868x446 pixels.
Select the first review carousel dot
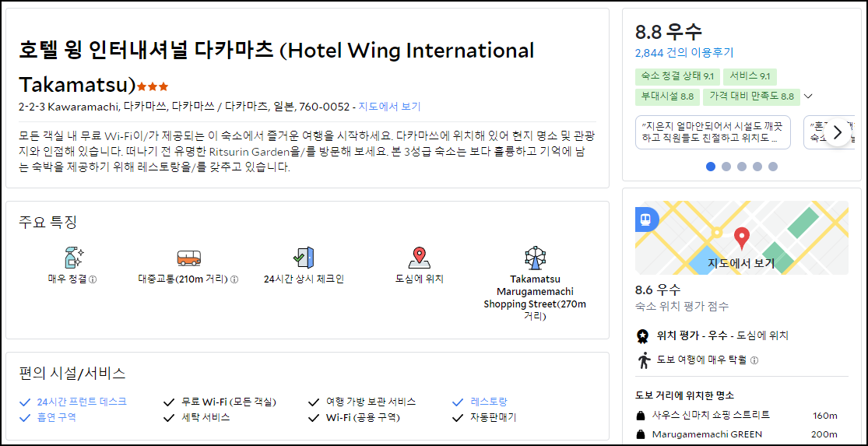(x=711, y=167)
